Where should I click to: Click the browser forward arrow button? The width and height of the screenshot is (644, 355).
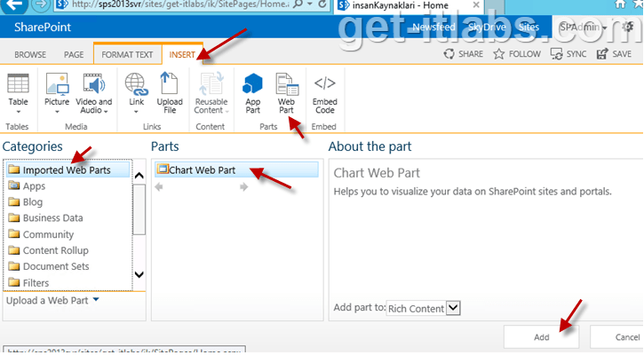[40, 5]
